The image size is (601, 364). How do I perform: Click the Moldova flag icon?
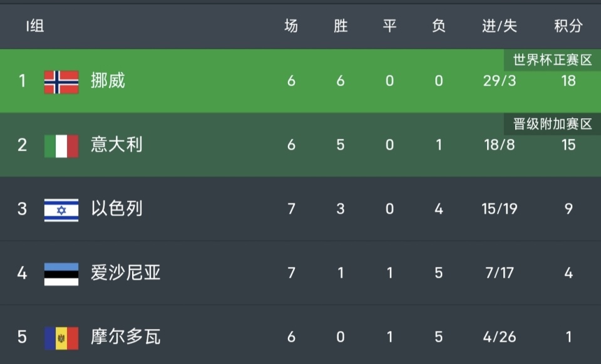tap(61, 338)
